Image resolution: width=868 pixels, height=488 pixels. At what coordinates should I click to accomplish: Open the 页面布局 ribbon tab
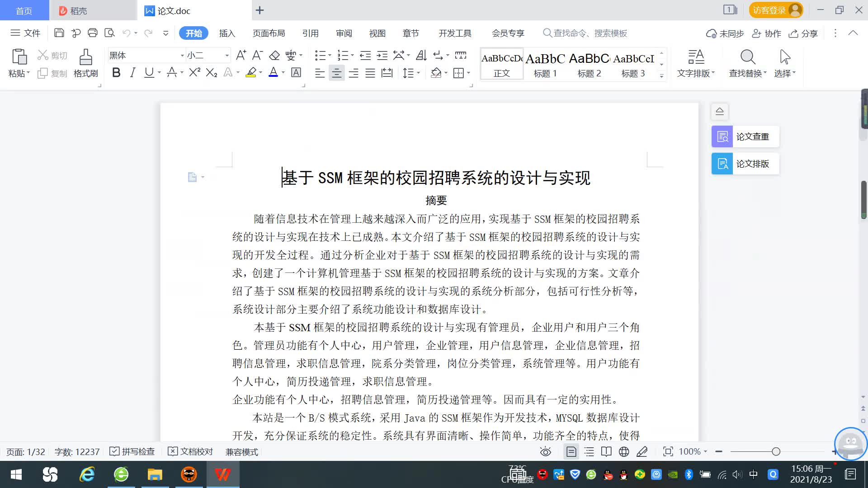pos(269,33)
